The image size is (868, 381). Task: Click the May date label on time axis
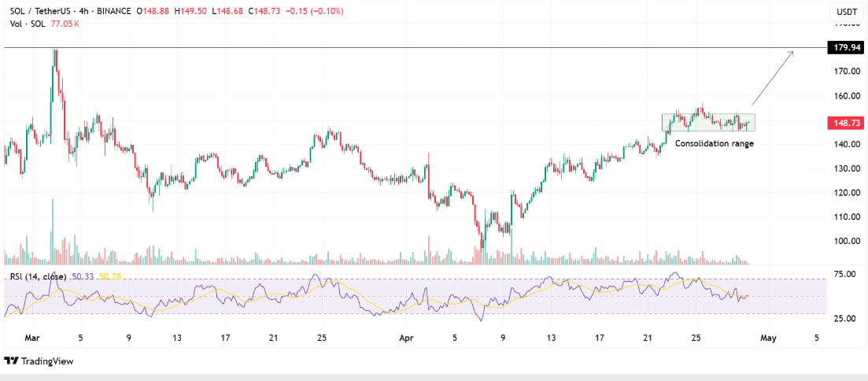[767, 337]
